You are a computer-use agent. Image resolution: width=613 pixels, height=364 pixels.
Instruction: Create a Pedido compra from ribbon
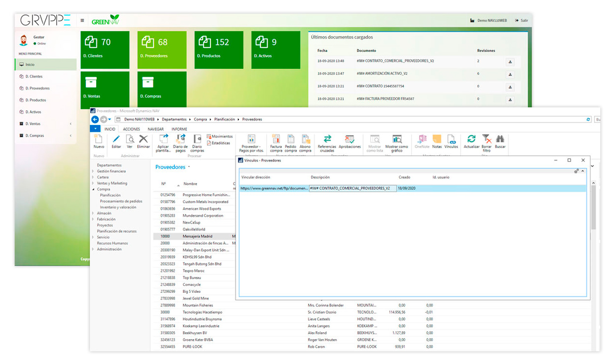point(291,143)
